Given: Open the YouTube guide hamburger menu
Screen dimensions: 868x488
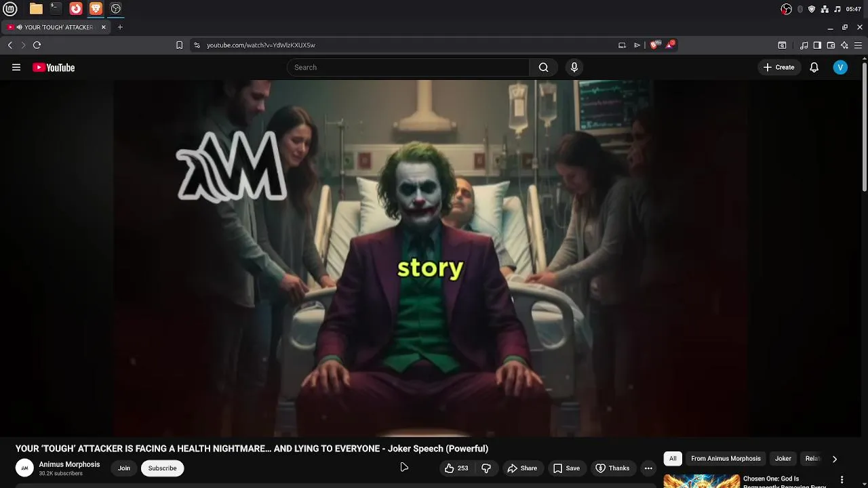Looking at the screenshot, I should coord(16,67).
